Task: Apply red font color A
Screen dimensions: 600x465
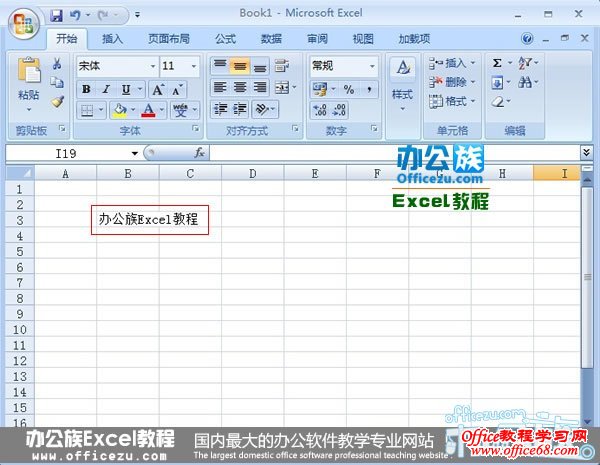Action: pyautogui.click(x=148, y=111)
